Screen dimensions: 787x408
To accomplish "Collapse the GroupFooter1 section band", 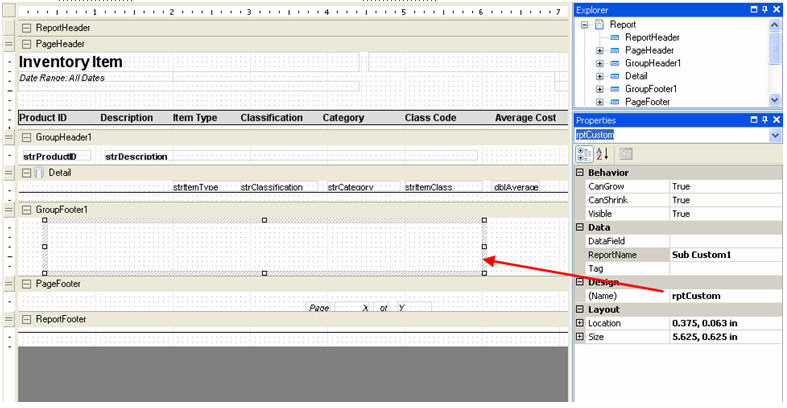I will tap(26, 210).
